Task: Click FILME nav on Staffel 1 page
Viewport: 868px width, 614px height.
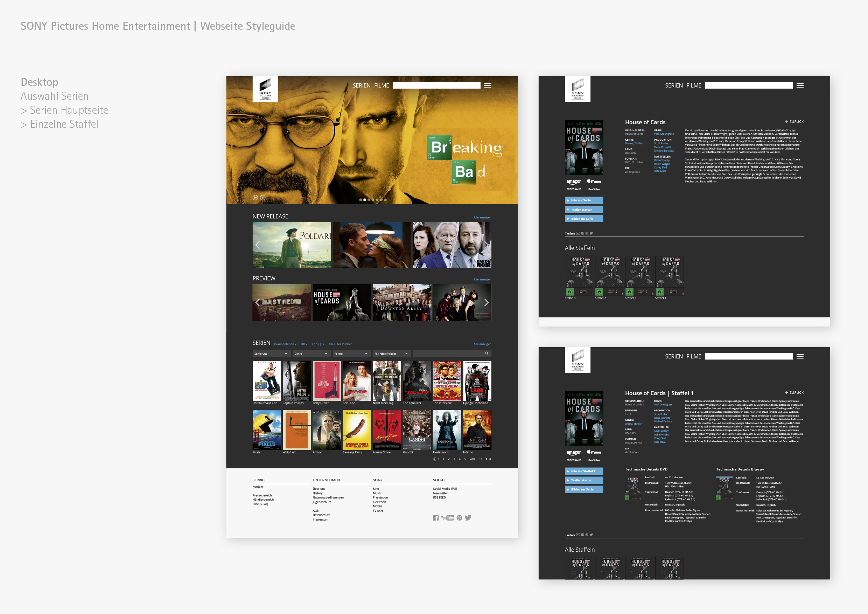Action: tap(694, 356)
